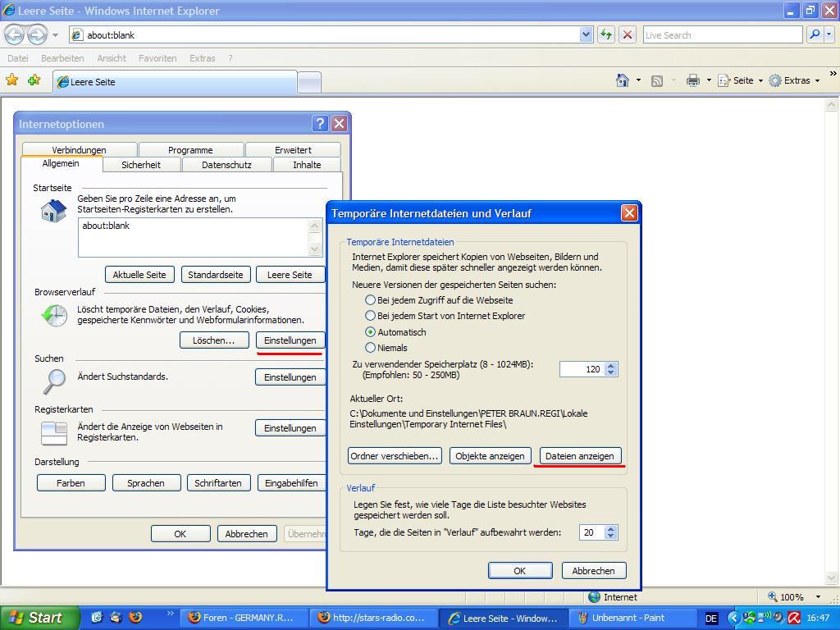This screenshot has width=840, height=630.
Task: Click the Objekte anzeigen button
Action: [491, 456]
